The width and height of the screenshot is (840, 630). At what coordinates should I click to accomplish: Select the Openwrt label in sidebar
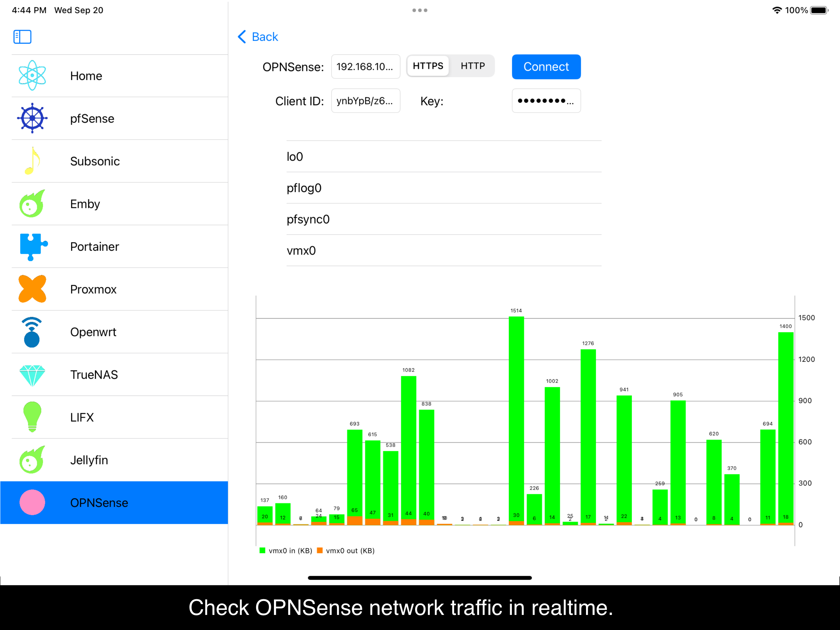[93, 332]
